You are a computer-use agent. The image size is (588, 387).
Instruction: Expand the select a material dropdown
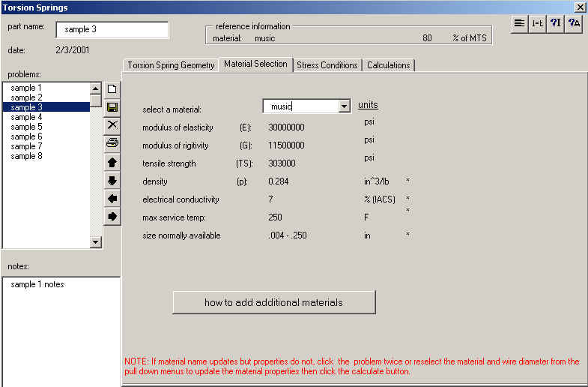tap(345, 106)
